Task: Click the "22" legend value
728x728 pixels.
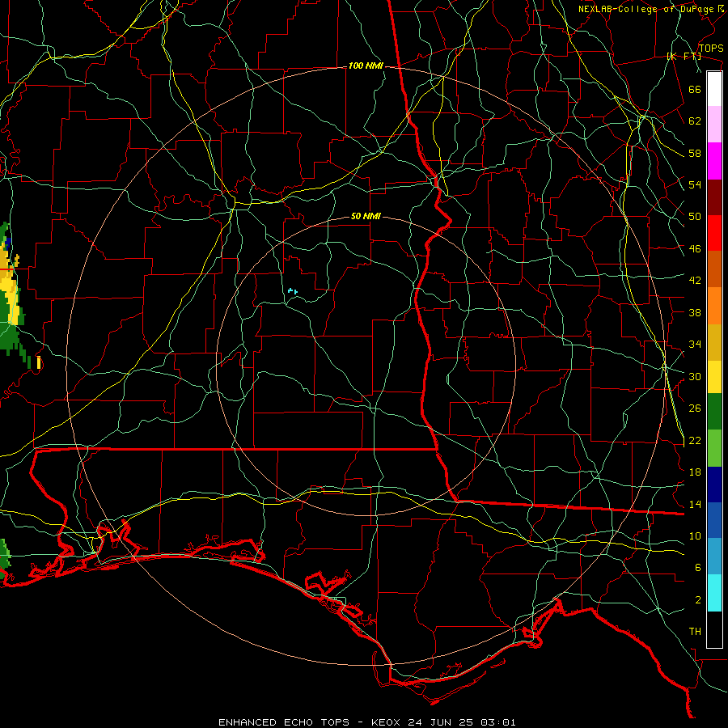Action: click(x=695, y=441)
